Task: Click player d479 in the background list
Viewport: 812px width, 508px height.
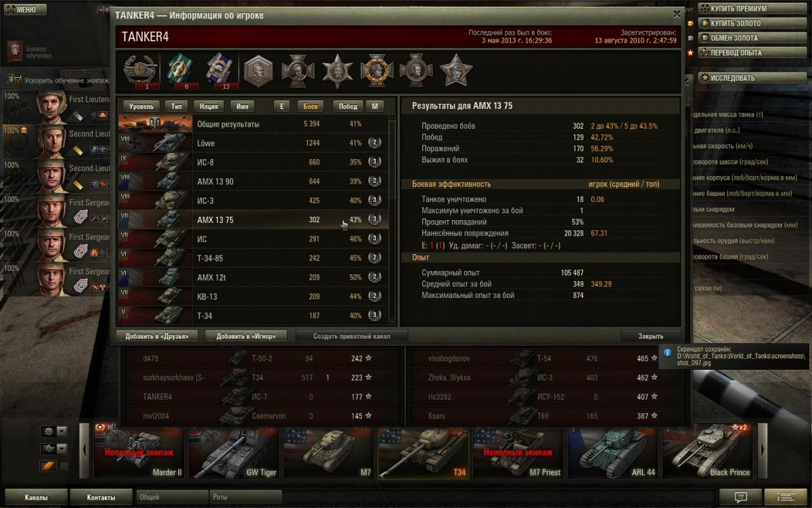Action: (x=150, y=358)
